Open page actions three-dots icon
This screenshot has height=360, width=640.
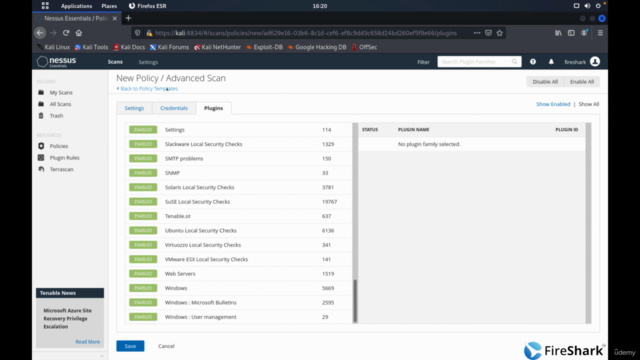[477, 33]
